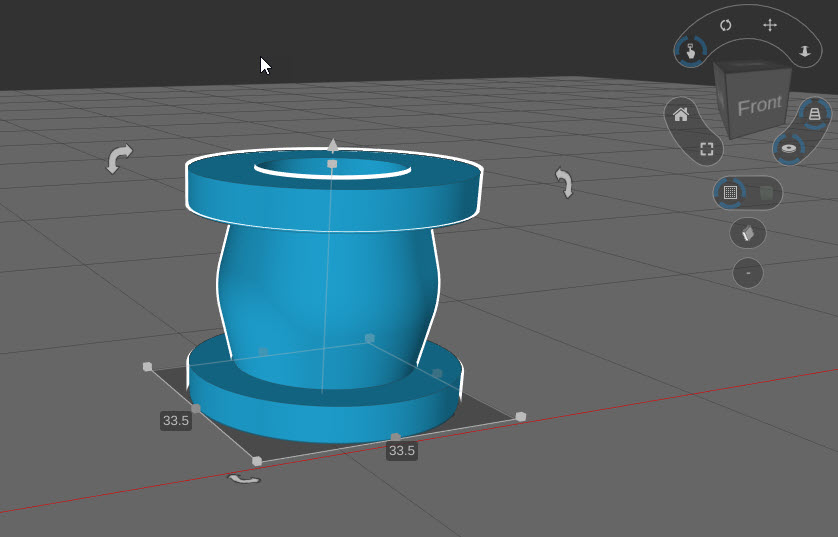The width and height of the screenshot is (838, 537).
Task: Select the far-right corner handle of base
Action: pos(521,416)
